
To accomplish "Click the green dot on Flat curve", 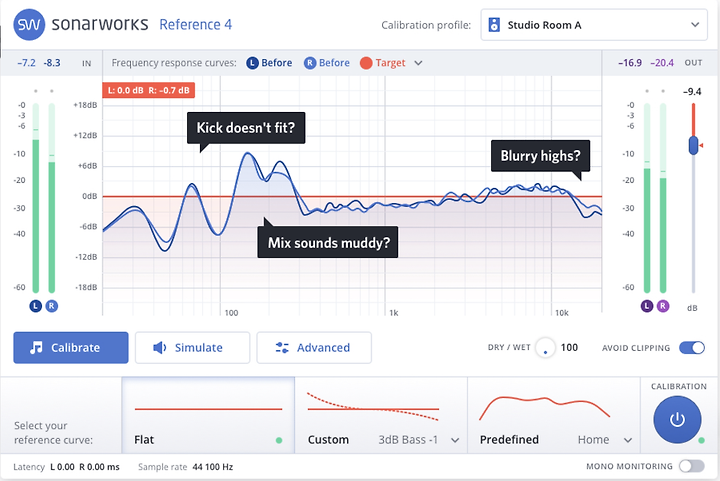I will [279, 440].
